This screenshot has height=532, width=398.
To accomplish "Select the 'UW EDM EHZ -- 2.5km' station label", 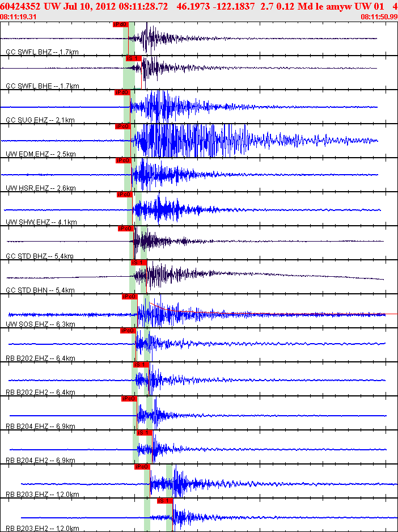I will pos(41,154).
